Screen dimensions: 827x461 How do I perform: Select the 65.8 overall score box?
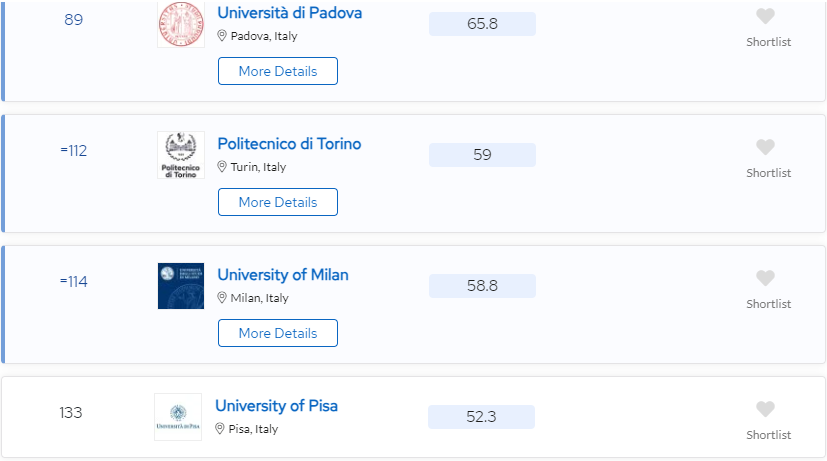click(x=482, y=24)
